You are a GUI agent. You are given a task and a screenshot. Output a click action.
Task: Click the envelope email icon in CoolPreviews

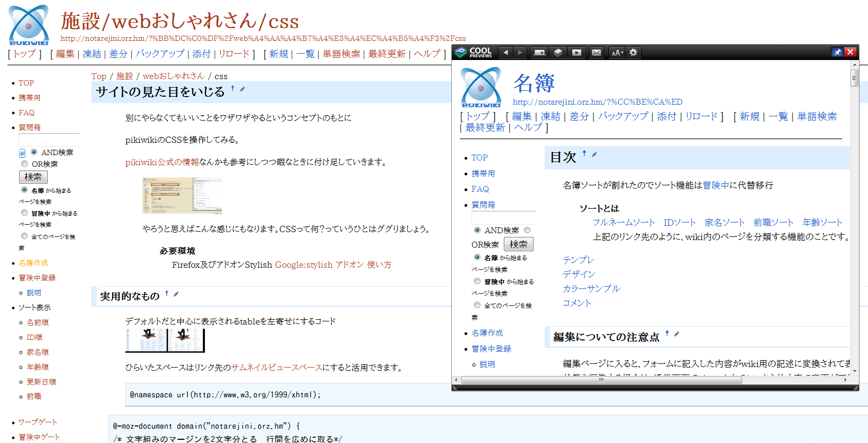[x=597, y=53]
